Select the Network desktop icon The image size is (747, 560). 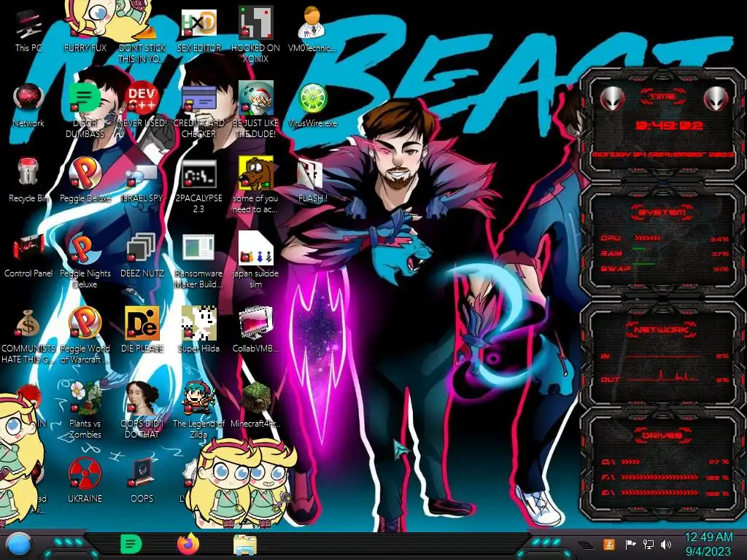(28, 106)
